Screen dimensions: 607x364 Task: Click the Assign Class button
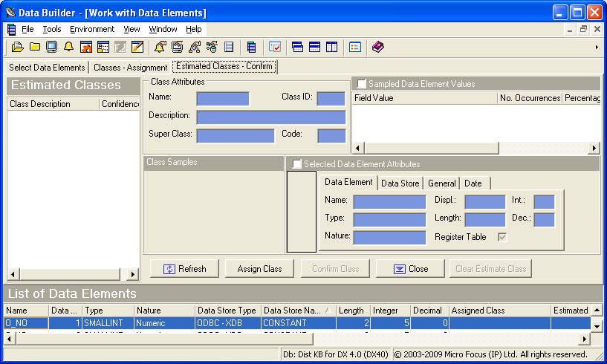(259, 269)
